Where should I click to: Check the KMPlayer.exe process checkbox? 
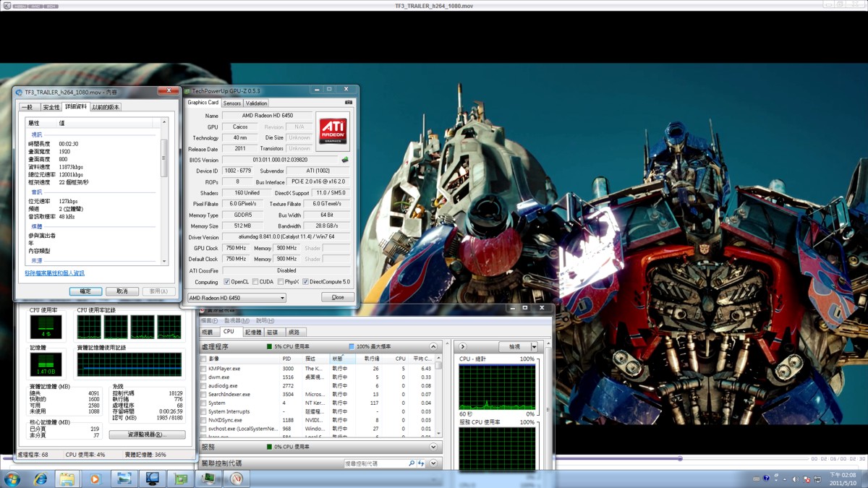point(204,369)
